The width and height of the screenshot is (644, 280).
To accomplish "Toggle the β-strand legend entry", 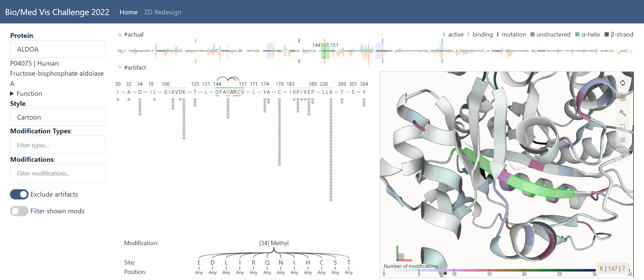I will point(619,34).
